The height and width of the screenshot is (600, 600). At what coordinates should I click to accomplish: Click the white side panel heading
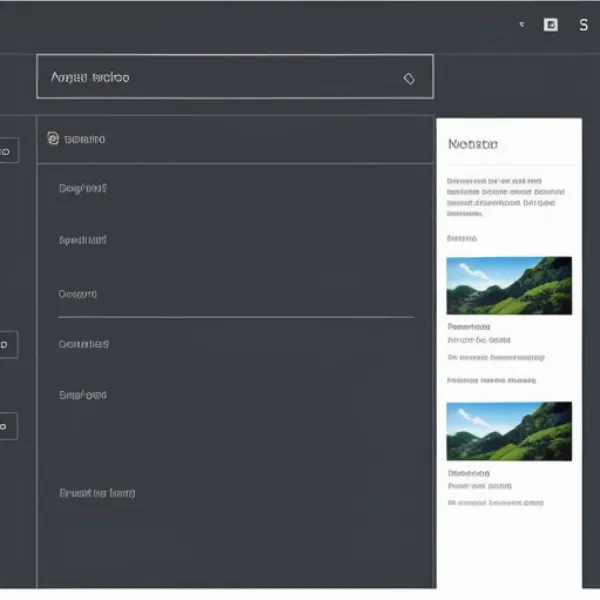pyautogui.click(x=473, y=144)
